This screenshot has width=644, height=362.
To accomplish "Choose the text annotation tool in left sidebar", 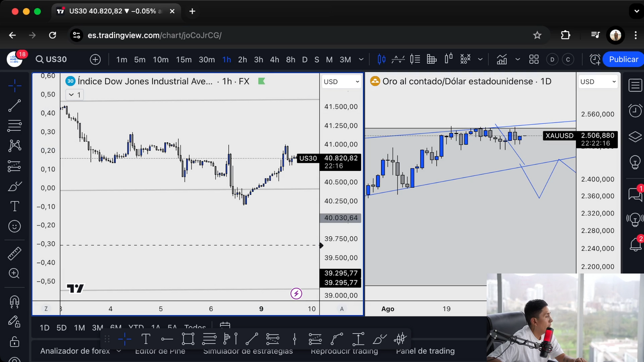I will point(14,206).
